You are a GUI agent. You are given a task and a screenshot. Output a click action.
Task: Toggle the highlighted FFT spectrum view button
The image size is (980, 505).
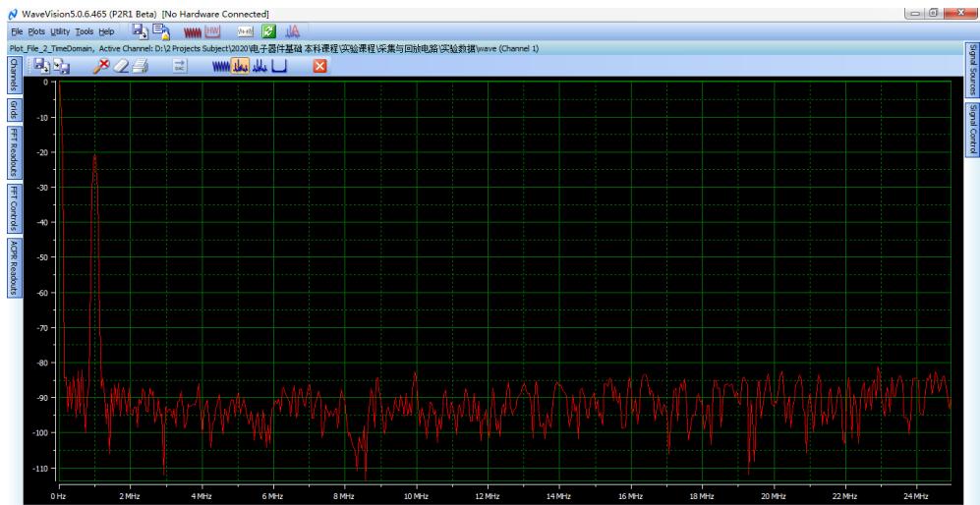click(241, 66)
